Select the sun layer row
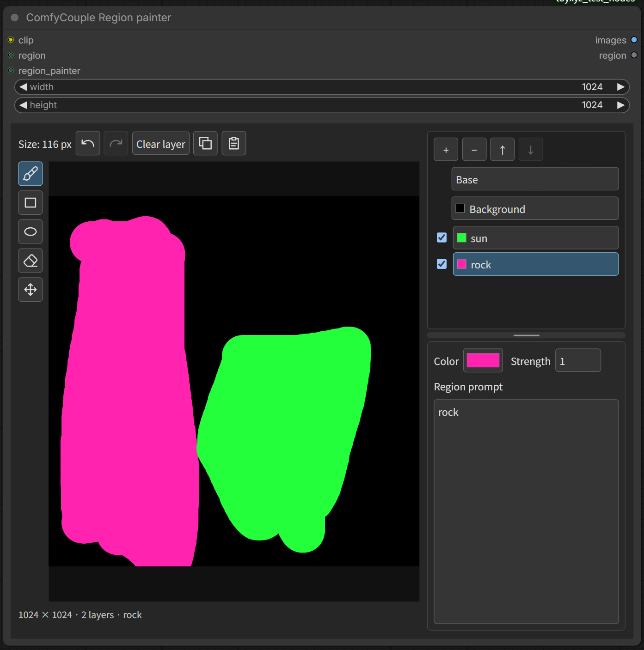Screen dimensions: 644x650 click(x=536, y=238)
